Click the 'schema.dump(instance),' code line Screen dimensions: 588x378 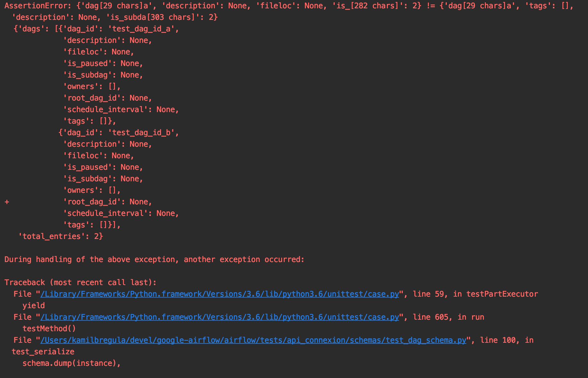point(71,363)
